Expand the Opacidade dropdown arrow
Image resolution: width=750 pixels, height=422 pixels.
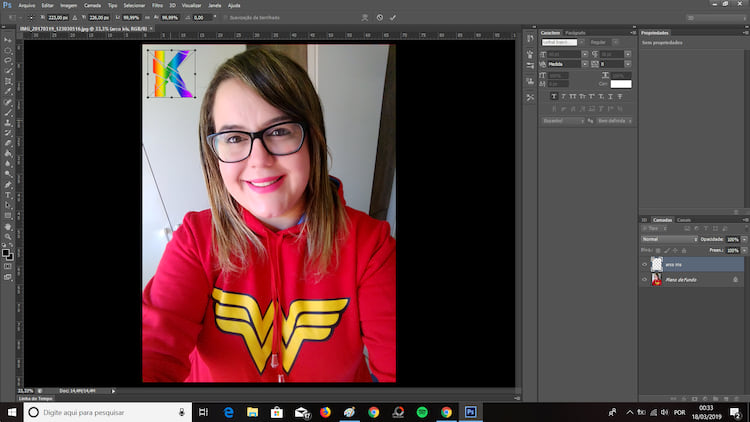(x=745, y=240)
